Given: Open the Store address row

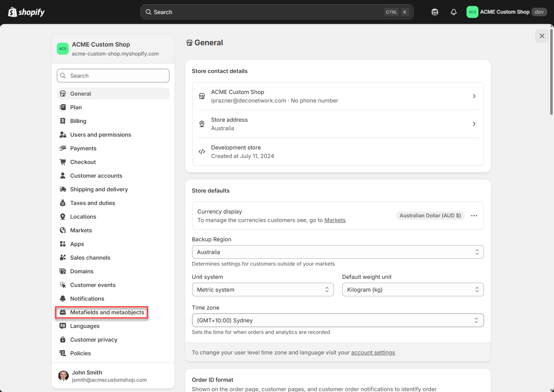Looking at the screenshot, I should coord(338,124).
